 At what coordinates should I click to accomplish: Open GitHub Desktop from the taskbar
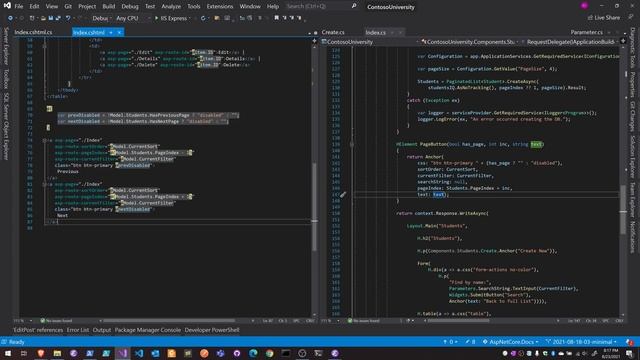237,353
